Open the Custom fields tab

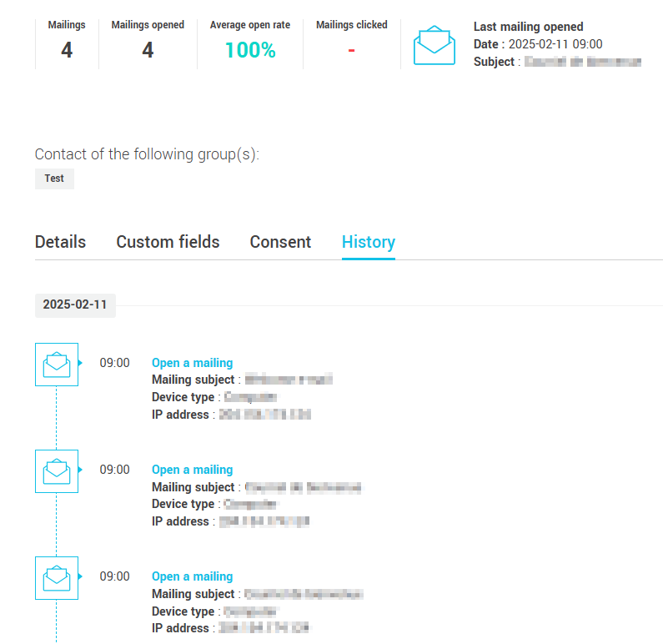point(168,242)
